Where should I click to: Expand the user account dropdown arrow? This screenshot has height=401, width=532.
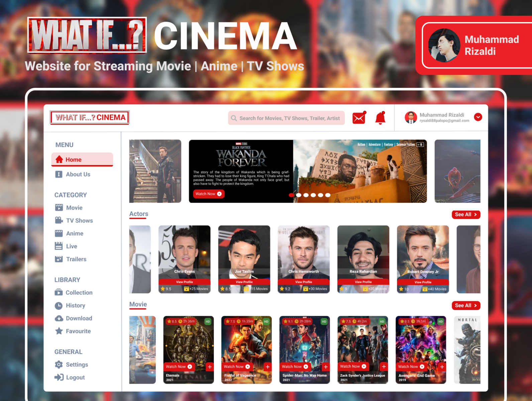pos(478,117)
